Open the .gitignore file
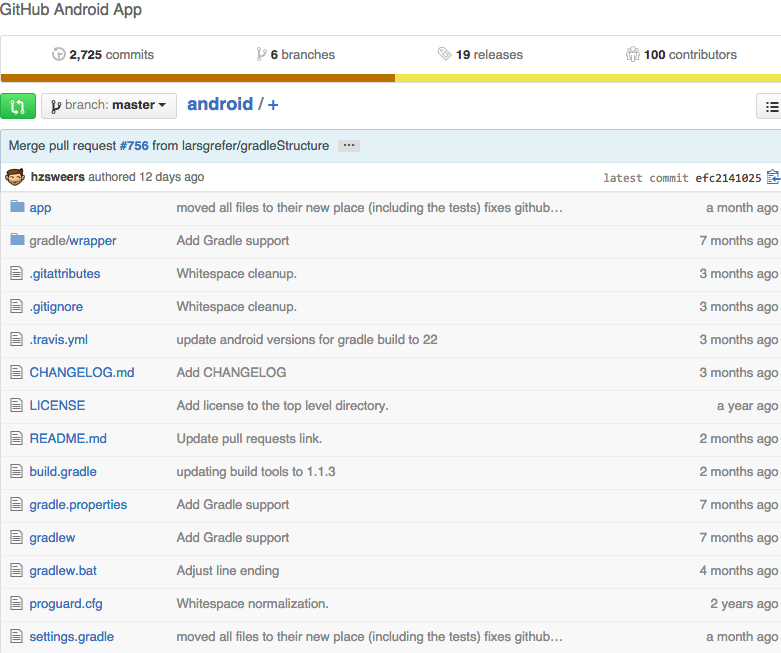This screenshot has height=653, width=781. 56,306
